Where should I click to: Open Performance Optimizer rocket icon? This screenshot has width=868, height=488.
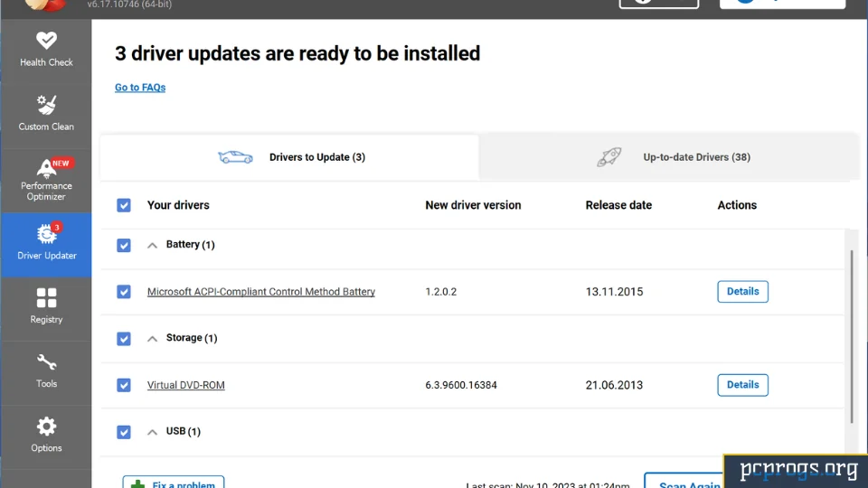[46, 168]
